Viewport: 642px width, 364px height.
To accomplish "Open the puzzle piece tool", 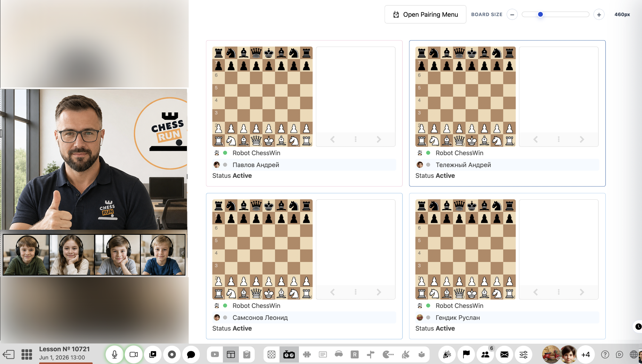I will coord(307,354).
